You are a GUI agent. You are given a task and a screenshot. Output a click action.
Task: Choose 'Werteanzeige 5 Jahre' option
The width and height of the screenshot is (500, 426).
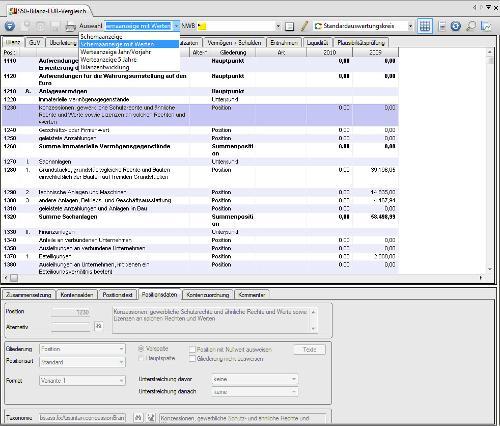129,60
